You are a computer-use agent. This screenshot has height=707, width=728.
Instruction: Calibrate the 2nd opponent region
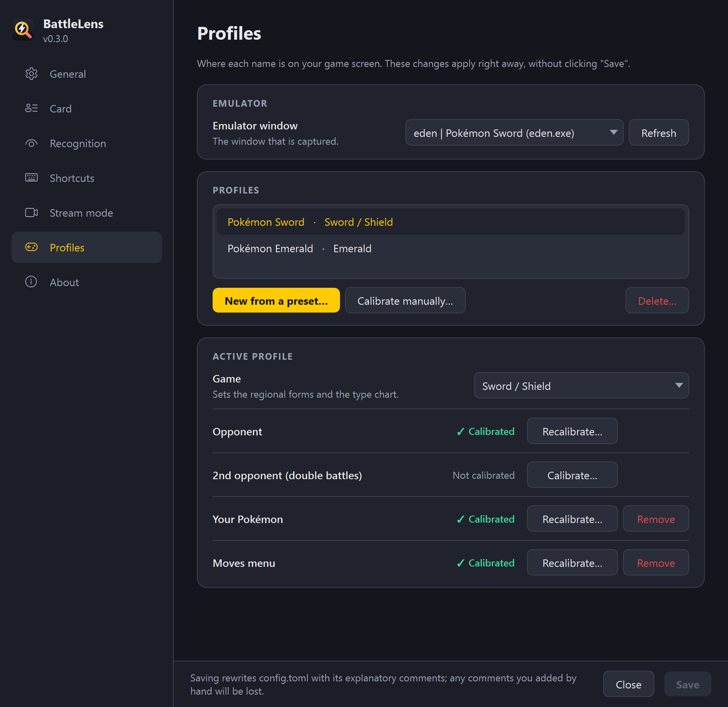click(x=572, y=475)
